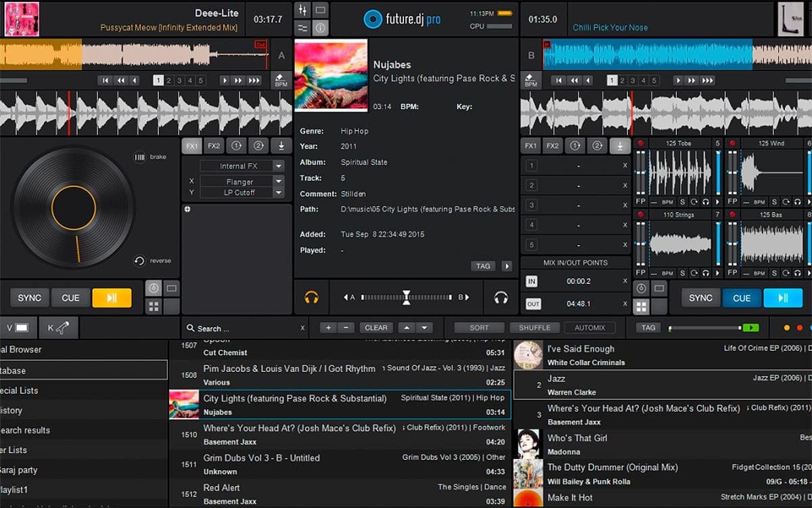Open loop 1 panel on deck A
Viewport: 812px width, 508px height.
[236, 146]
